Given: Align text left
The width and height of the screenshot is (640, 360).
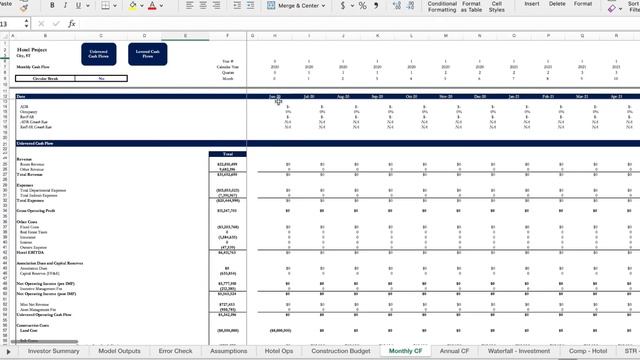Looking at the screenshot, I should click(x=189, y=5).
